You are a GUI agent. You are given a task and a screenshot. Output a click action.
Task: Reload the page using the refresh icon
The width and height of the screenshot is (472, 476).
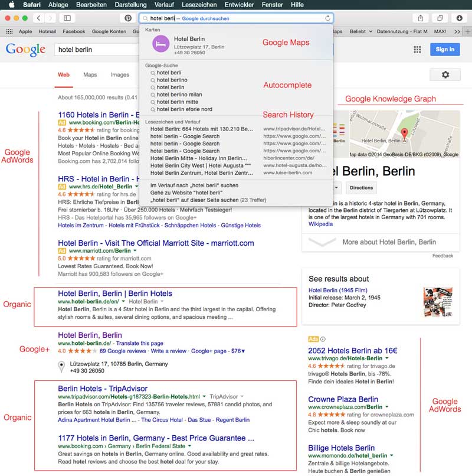327,18
